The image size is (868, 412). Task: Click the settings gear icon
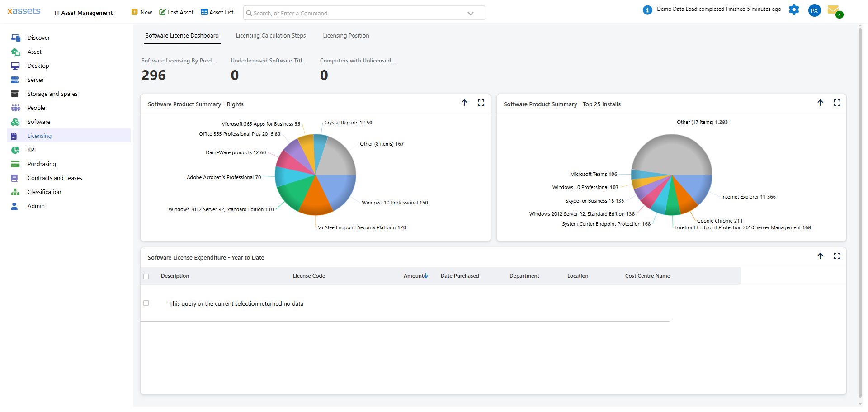[794, 9]
